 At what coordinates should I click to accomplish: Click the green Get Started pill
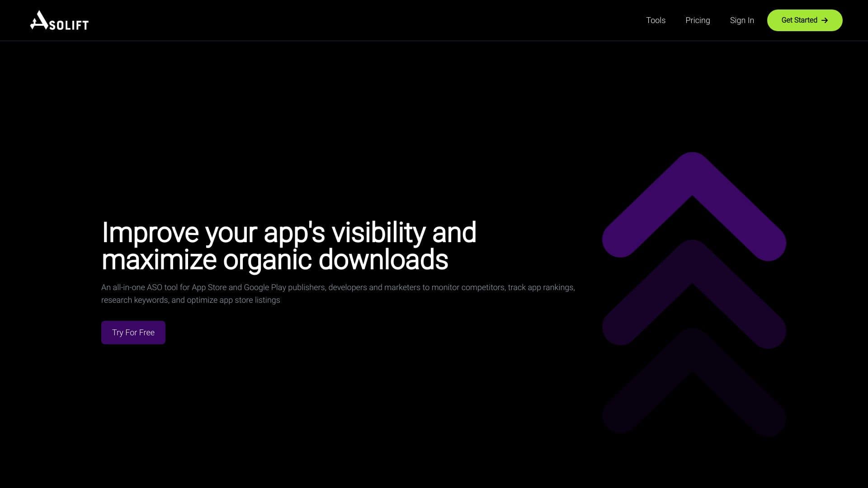click(804, 20)
